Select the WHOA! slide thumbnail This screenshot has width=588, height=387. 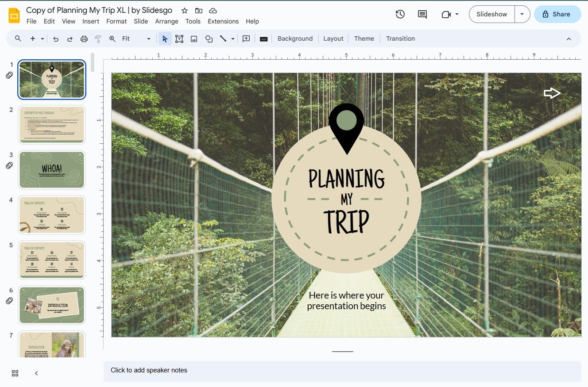[51, 170]
